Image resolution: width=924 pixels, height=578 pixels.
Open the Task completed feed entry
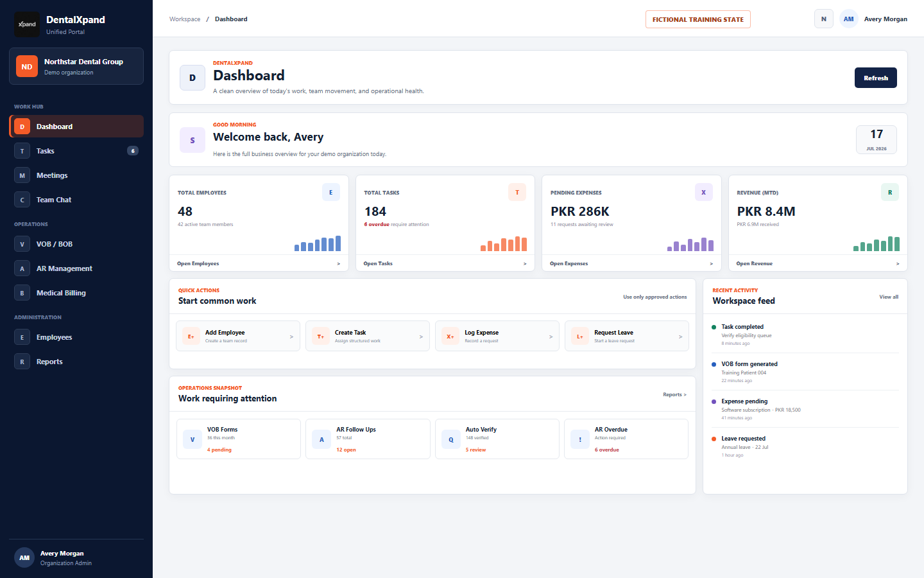805,335
